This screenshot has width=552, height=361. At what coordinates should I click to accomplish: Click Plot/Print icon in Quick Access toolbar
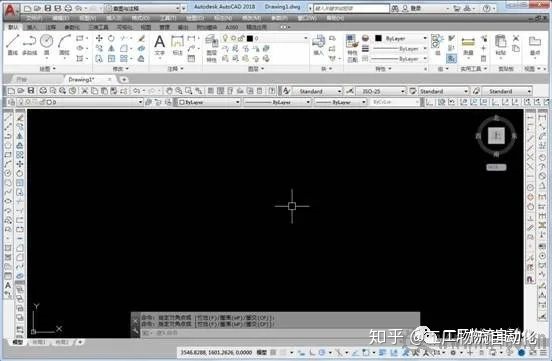[68, 8]
